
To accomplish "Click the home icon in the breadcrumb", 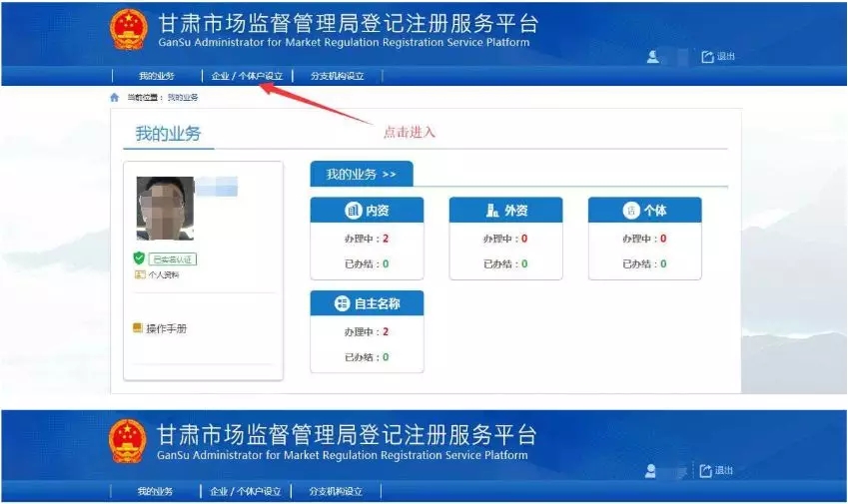I will tap(114, 97).
